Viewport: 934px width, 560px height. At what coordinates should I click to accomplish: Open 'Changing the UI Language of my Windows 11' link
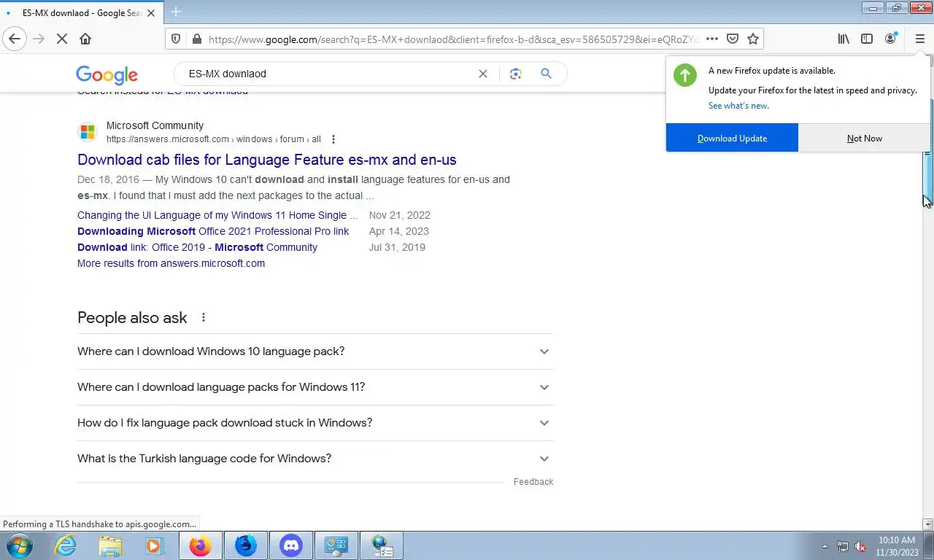point(217,215)
